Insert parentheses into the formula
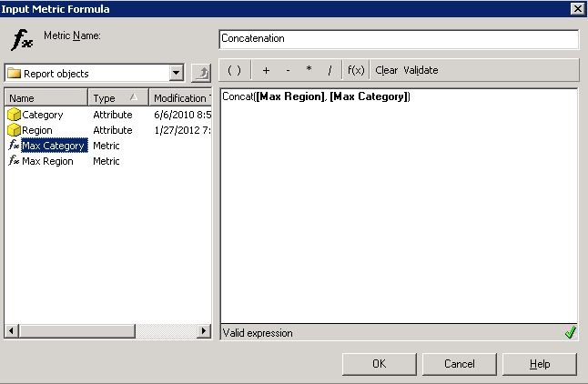The image size is (588, 384). coord(234,70)
